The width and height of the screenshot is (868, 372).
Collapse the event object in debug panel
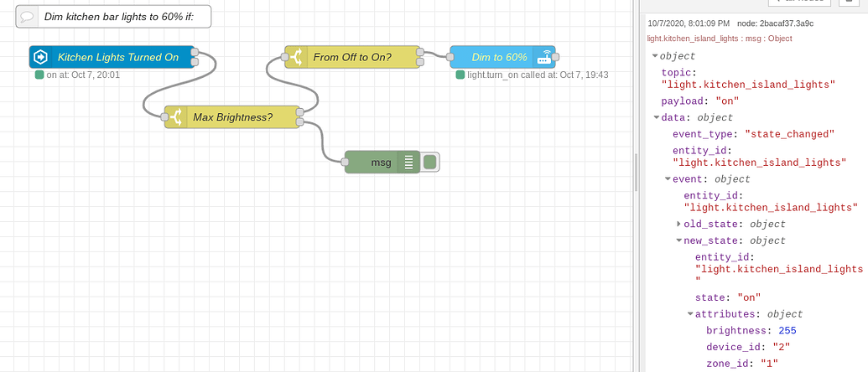(x=668, y=179)
